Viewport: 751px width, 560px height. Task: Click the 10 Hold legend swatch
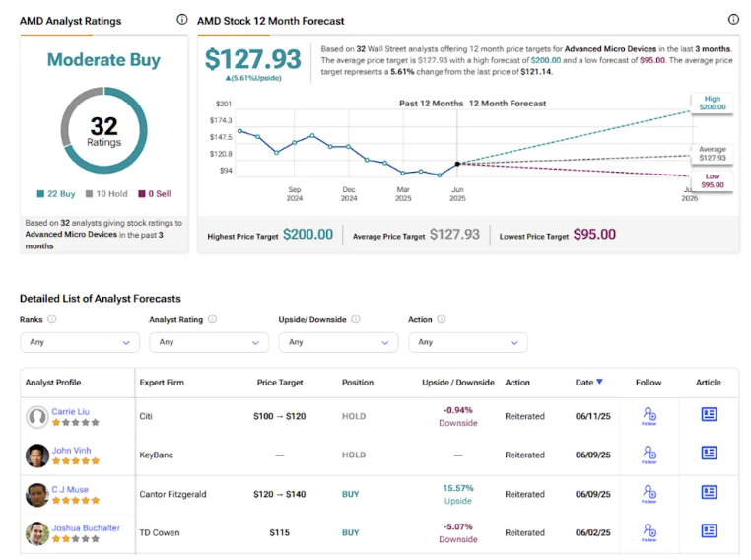click(x=89, y=194)
